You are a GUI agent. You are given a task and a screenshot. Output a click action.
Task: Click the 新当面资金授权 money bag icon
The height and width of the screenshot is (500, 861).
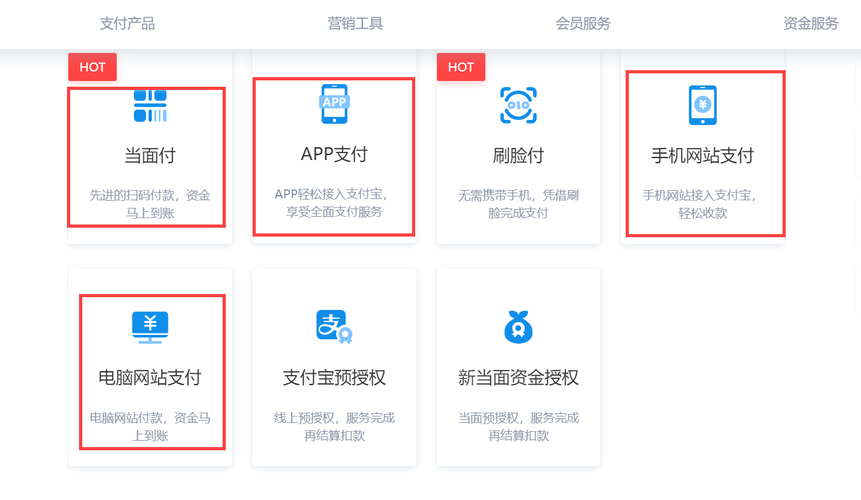(x=518, y=327)
